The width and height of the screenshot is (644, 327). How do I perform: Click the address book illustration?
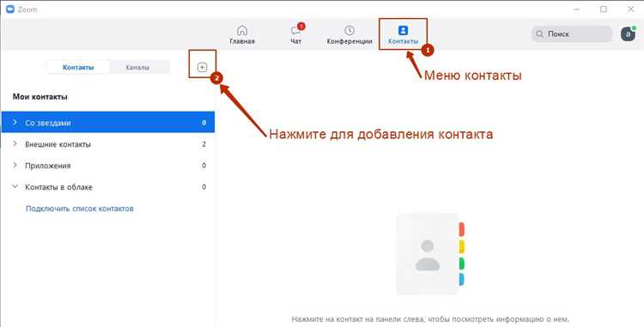click(x=430, y=254)
